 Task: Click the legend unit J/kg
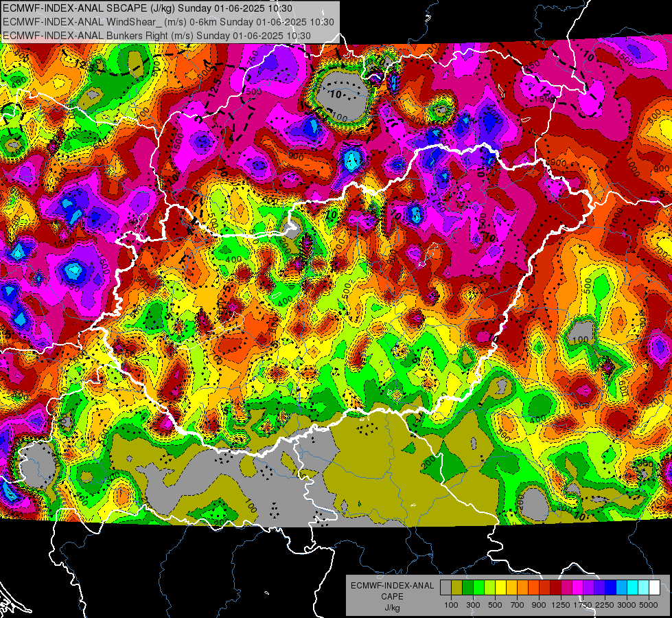[393, 608]
